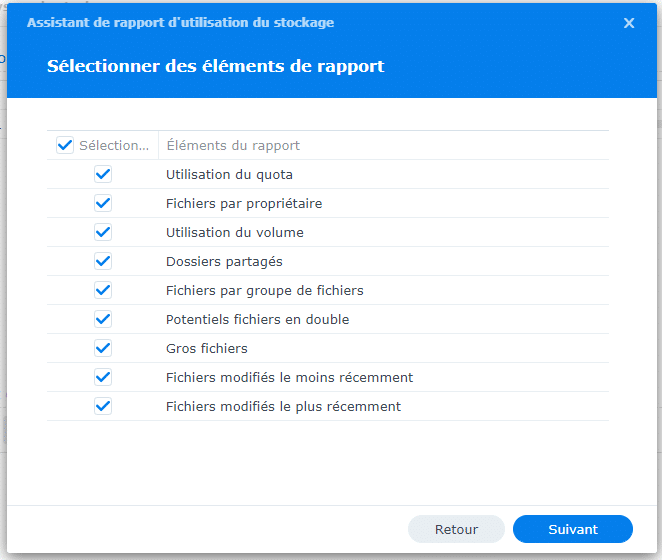Uncheck the Utilisation du quota checkbox
The height and width of the screenshot is (560, 662).
103,174
